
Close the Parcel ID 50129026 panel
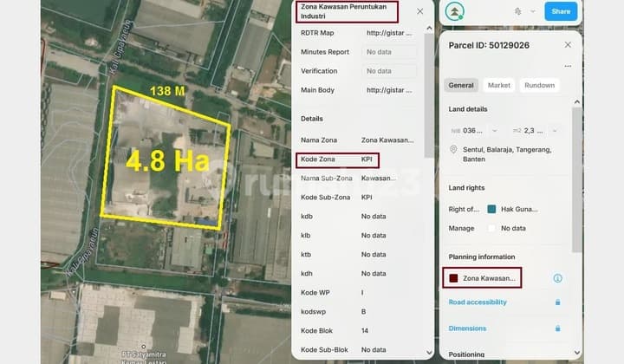click(x=568, y=44)
